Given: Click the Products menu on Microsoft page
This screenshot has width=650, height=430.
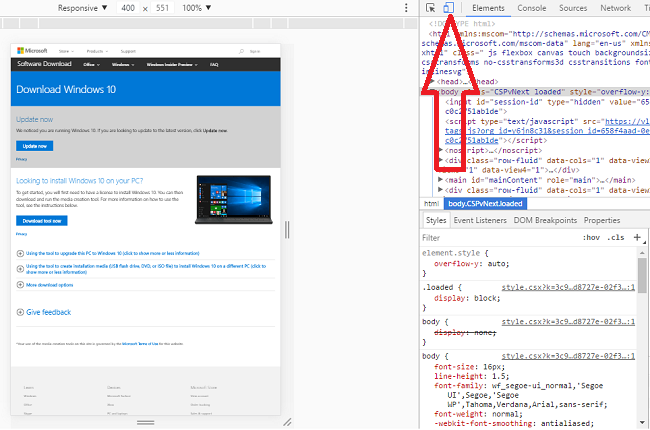Looking at the screenshot, I should pyautogui.click(x=97, y=51).
